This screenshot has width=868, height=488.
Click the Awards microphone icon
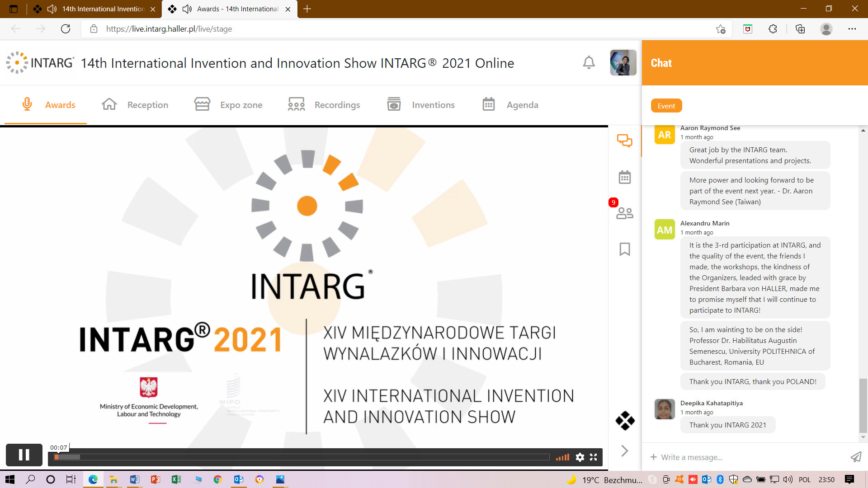pyautogui.click(x=27, y=104)
